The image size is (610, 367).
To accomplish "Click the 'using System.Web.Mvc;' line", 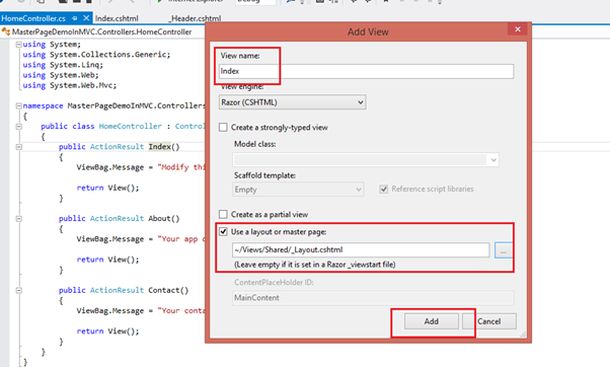I will pos(69,85).
